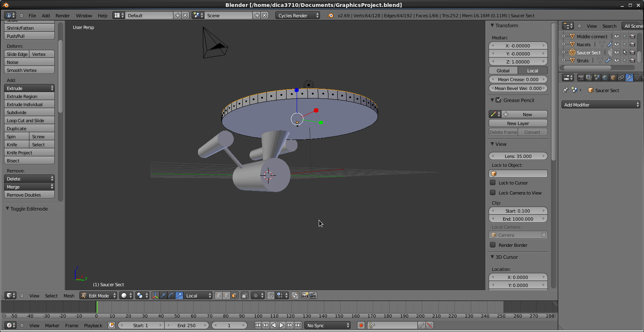Screen dimensions: 644x332
Task: Toggle selectability arrow for Saucer Sect
Action: (x=625, y=52)
